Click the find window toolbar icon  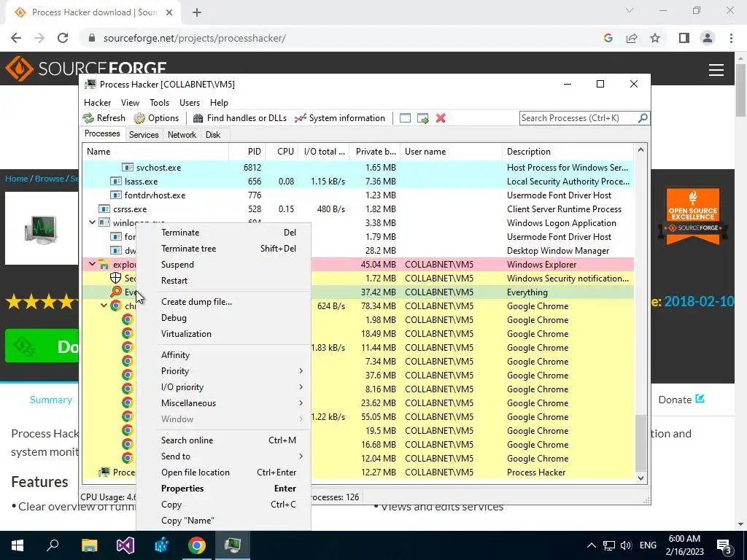tap(405, 118)
